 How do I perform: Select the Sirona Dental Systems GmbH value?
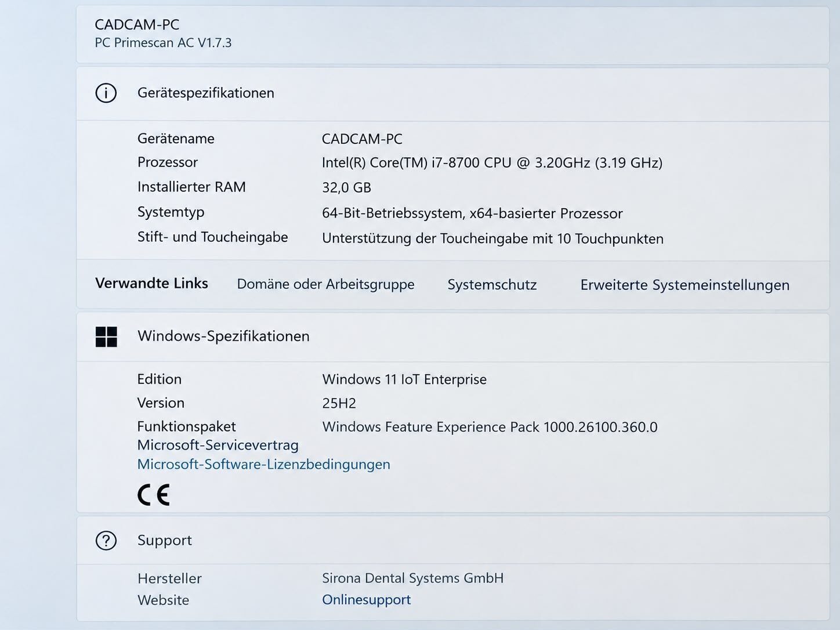(x=412, y=578)
